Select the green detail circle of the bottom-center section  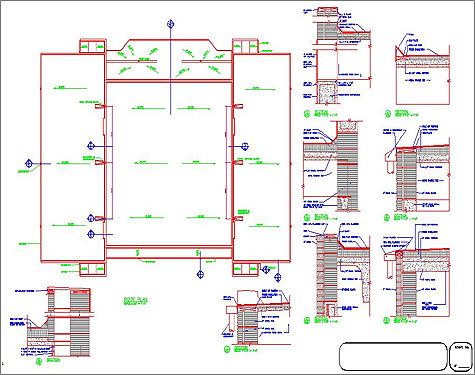point(227,349)
